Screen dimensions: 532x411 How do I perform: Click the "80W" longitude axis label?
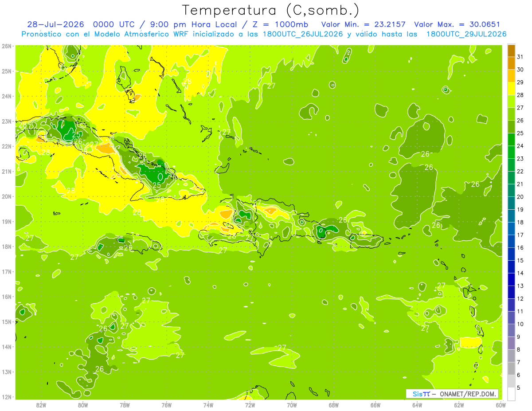pos(83,405)
